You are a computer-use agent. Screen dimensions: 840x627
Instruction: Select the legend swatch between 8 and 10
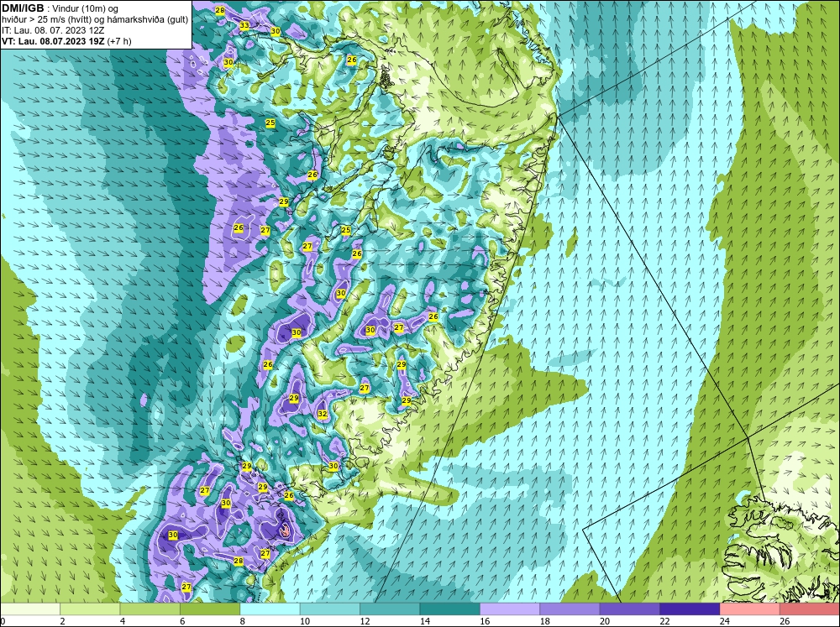tap(270, 609)
